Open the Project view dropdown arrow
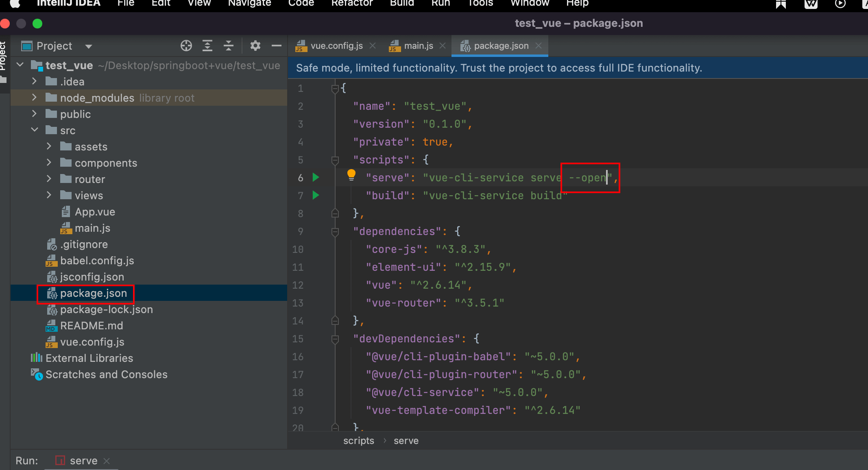This screenshot has height=470, width=868. (88, 46)
